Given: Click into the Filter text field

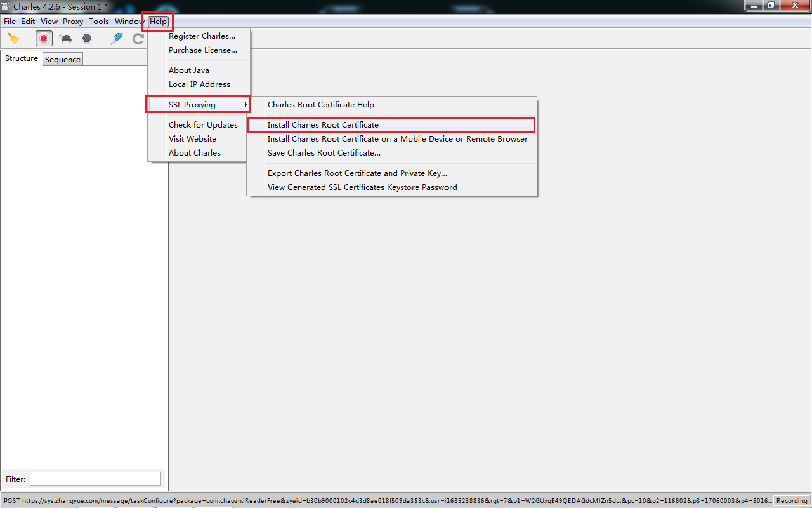Looking at the screenshot, I should coord(95,479).
